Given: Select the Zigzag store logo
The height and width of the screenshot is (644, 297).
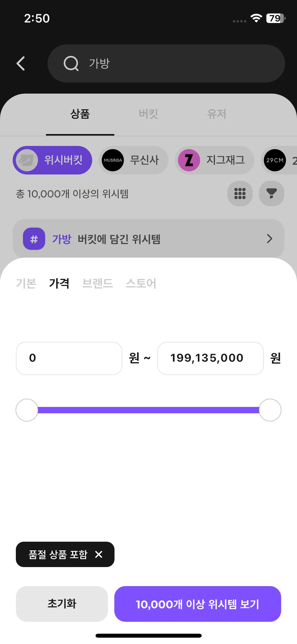Looking at the screenshot, I should coord(189,160).
